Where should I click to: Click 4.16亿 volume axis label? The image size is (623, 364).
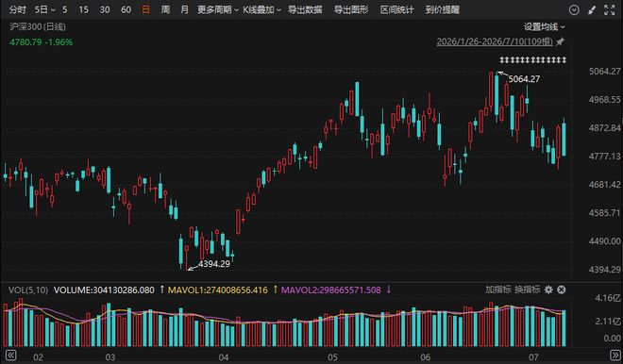pos(608,298)
